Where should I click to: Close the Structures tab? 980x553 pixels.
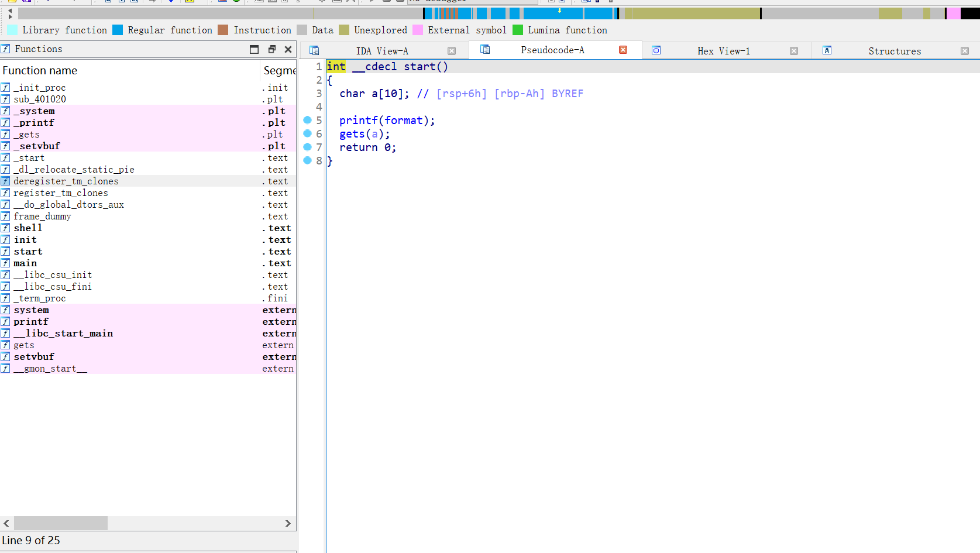click(x=965, y=51)
